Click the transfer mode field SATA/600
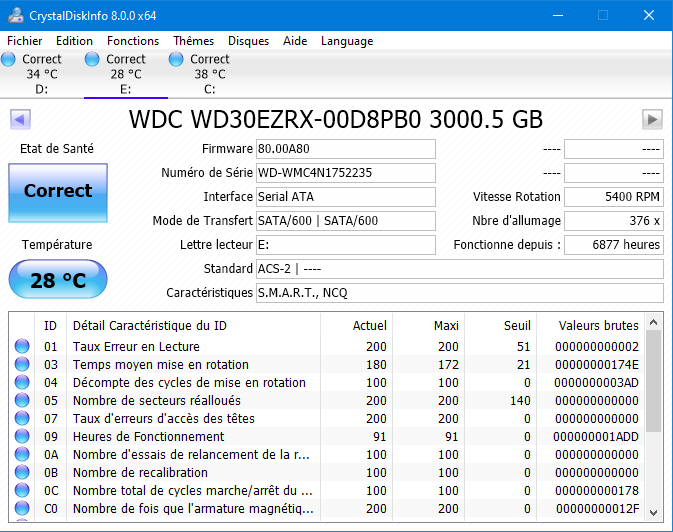 click(346, 221)
